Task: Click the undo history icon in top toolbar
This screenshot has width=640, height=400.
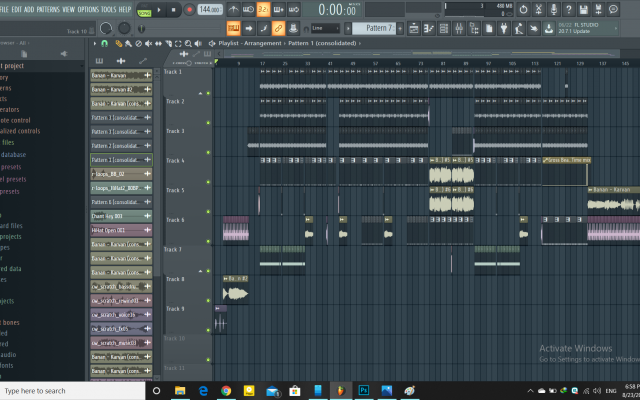Action: tap(523, 9)
